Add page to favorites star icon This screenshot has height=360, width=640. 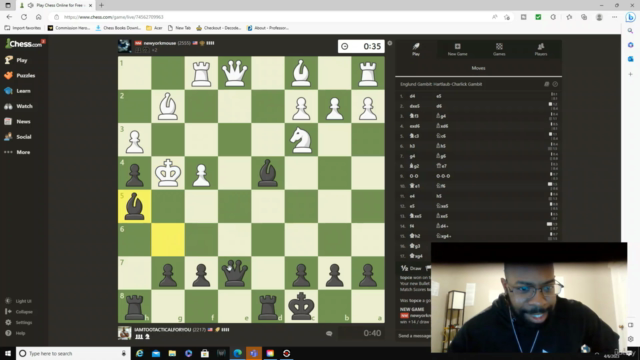(507, 17)
